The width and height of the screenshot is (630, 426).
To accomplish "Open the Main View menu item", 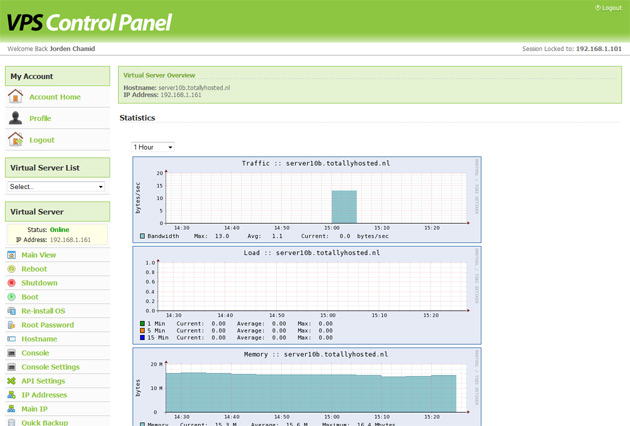I will click(x=39, y=255).
